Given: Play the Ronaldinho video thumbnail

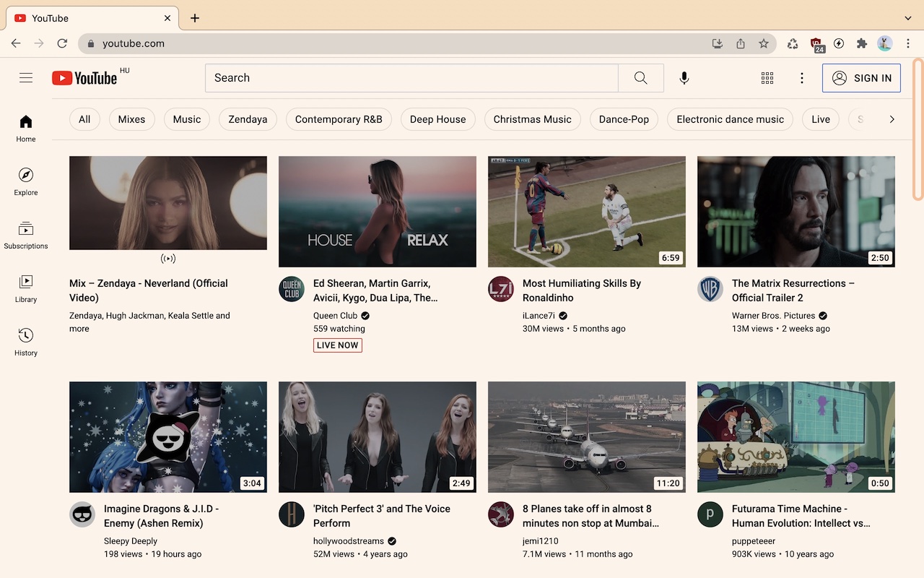Looking at the screenshot, I should click(587, 212).
